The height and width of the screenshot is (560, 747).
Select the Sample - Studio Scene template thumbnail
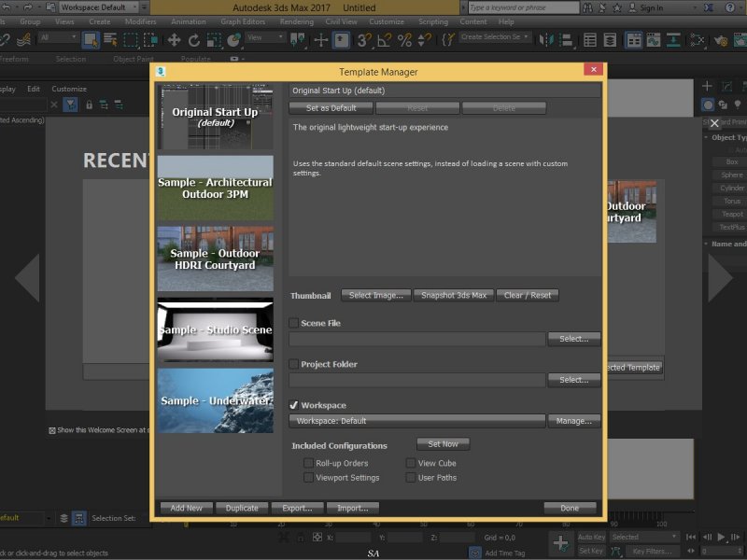[x=216, y=330]
